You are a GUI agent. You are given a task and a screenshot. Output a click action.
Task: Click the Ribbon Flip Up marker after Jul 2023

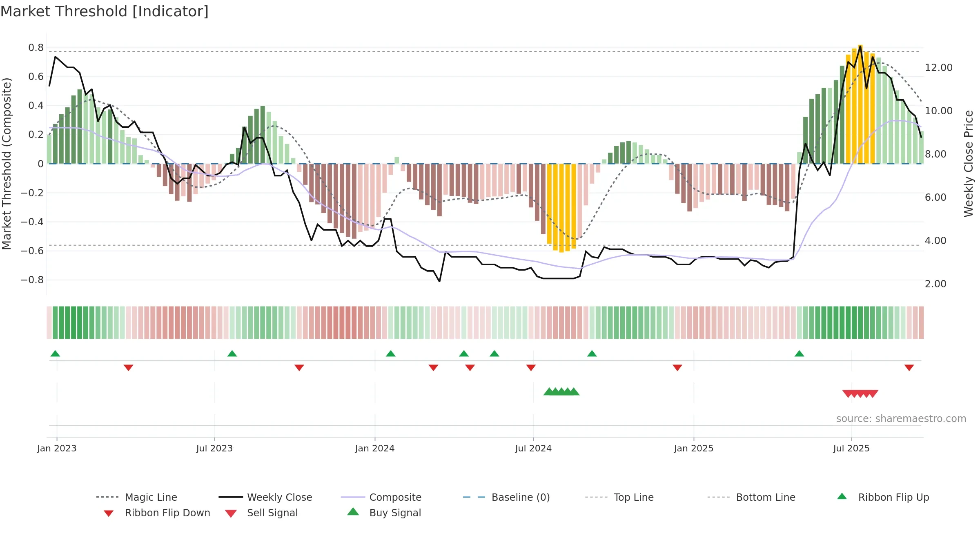[232, 353]
